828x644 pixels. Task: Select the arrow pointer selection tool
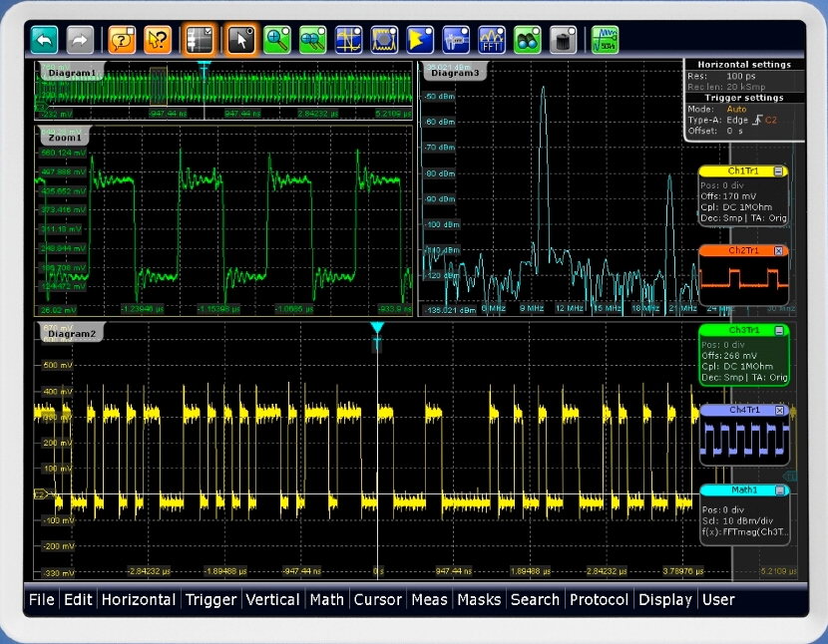click(239, 40)
